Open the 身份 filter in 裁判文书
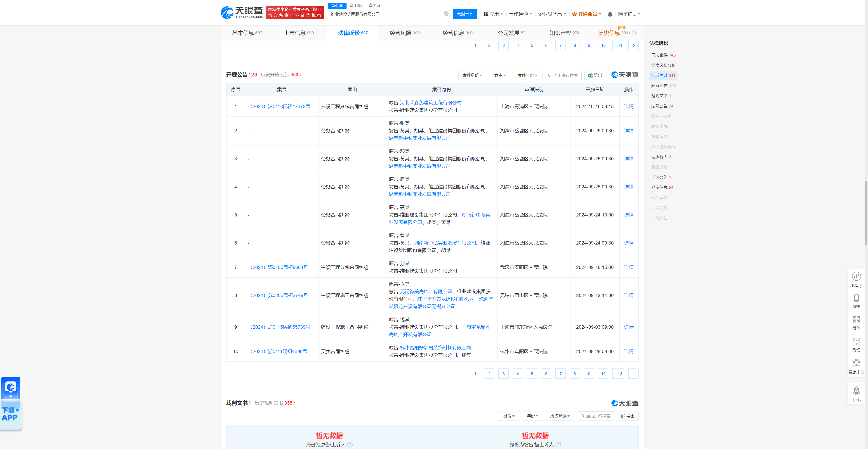 click(x=509, y=416)
